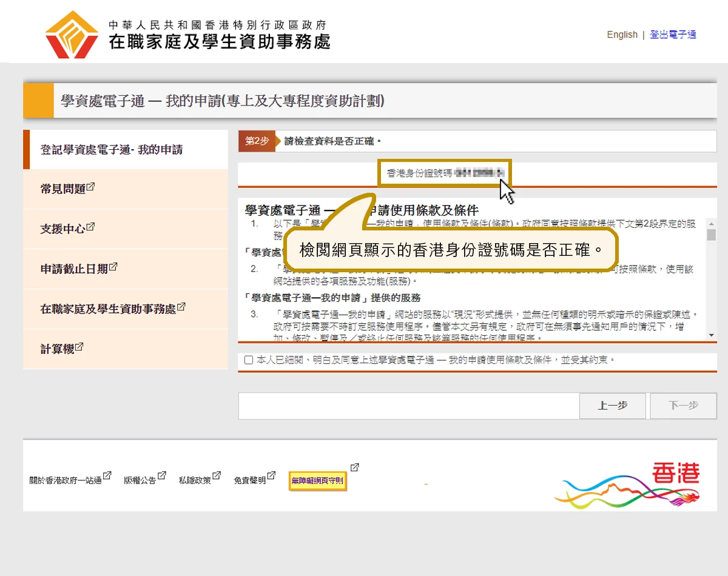Click external link icon beside 計算機
The height and width of the screenshot is (576, 728).
point(79,347)
